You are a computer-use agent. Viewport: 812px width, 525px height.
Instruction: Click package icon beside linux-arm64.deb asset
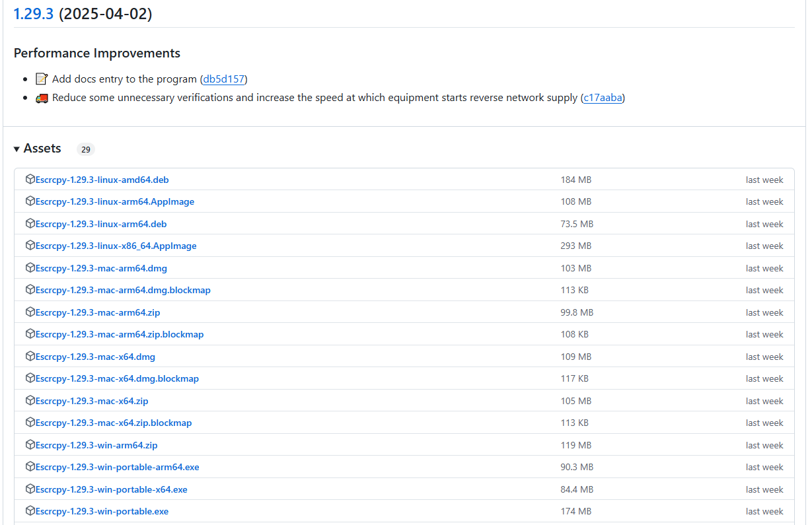(30, 223)
